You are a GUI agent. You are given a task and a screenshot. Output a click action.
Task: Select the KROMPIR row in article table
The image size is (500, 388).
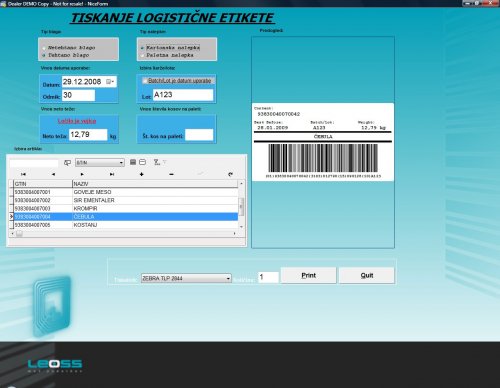tap(126, 209)
